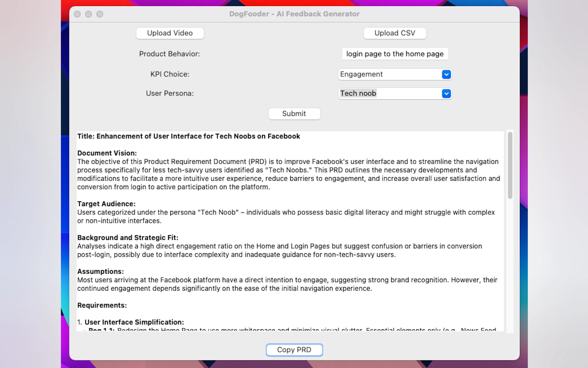Screen dimensions: 588x368
Task: Click the Target Audience heading
Action: pyautogui.click(x=106, y=204)
